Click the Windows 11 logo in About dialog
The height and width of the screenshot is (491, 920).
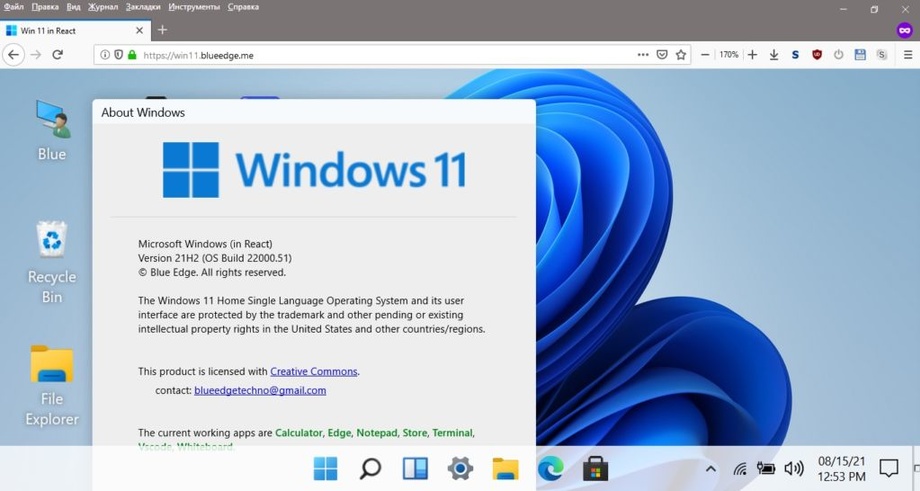click(x=314, y=170)
